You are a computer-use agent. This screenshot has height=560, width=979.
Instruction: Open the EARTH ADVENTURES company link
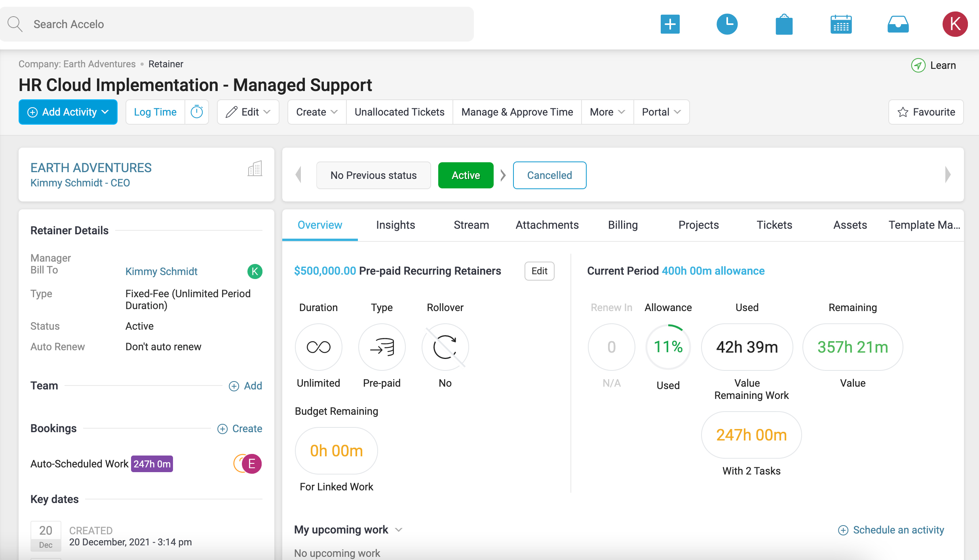pyautogui.click(x=91, y=168)
